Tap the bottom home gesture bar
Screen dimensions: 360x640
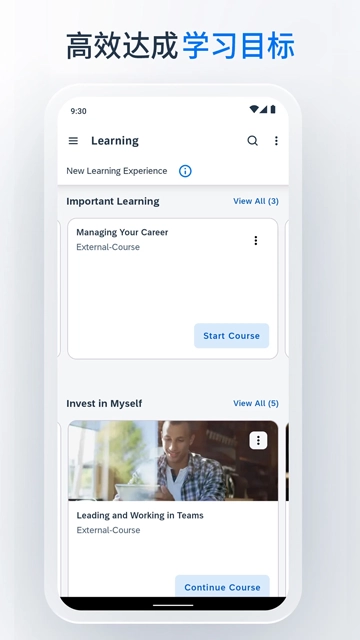pos(173,605)
